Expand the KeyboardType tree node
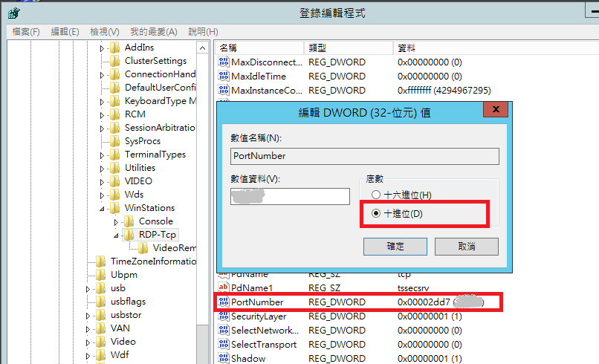The image size is (599, 364). tap(102, 102)
